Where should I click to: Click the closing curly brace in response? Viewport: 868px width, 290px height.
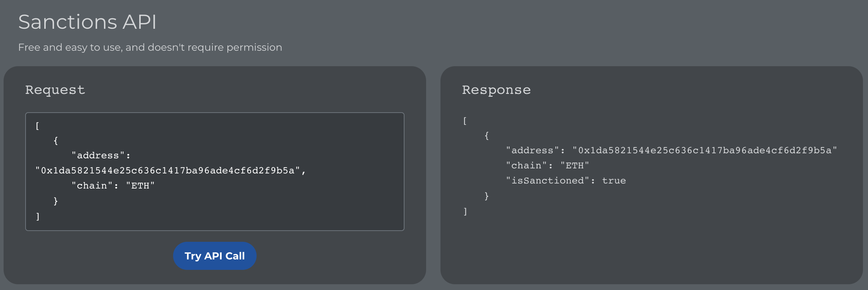pyautogui.click(x=487, y=196)
